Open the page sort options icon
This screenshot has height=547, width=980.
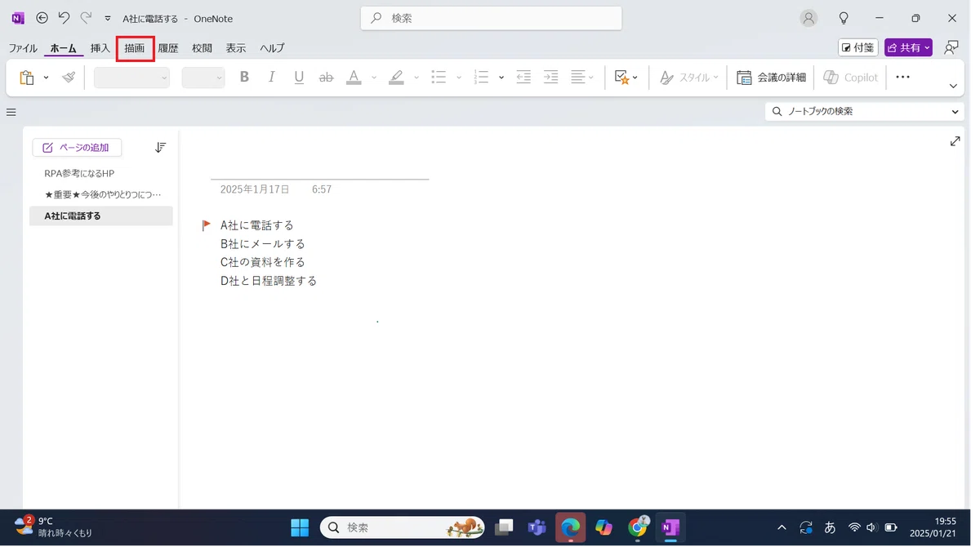click(160, 148)
